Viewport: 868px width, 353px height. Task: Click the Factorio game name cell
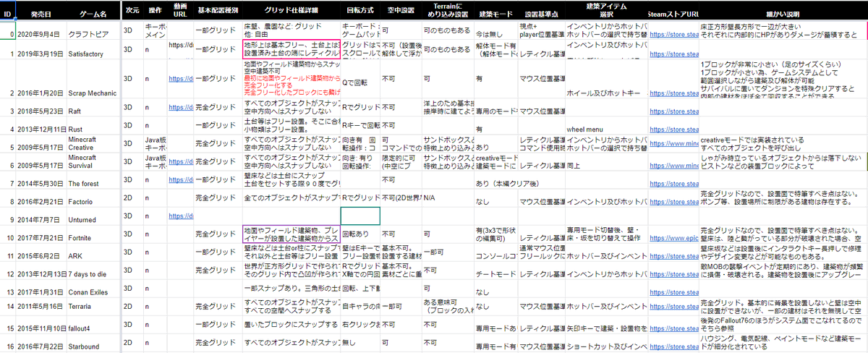[93, 197]
